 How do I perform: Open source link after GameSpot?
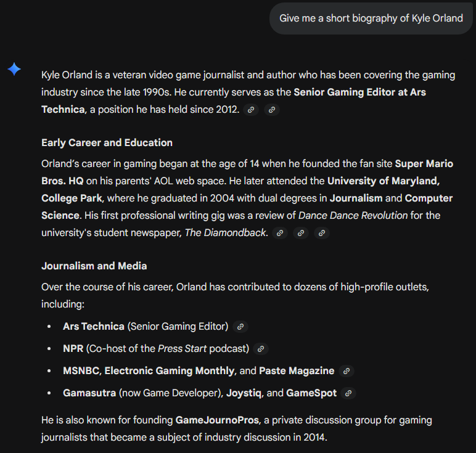pyautogui.click(x=349, y=393)
